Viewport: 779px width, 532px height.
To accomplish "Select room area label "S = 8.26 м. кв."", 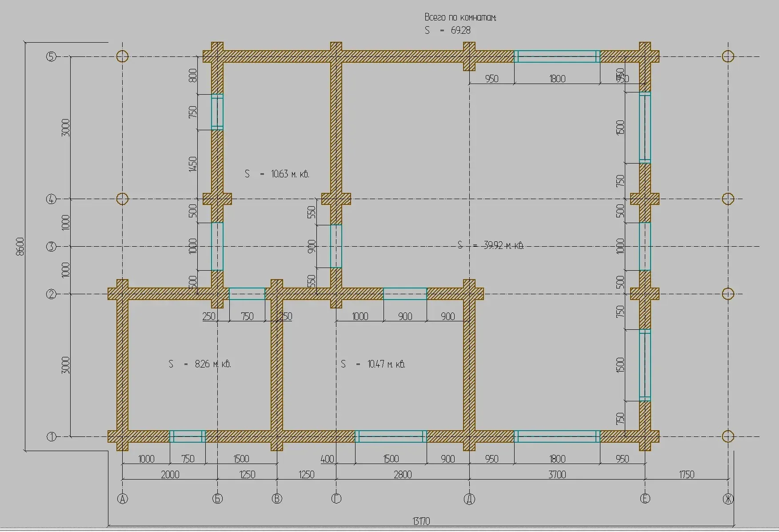I will point(200,364).
